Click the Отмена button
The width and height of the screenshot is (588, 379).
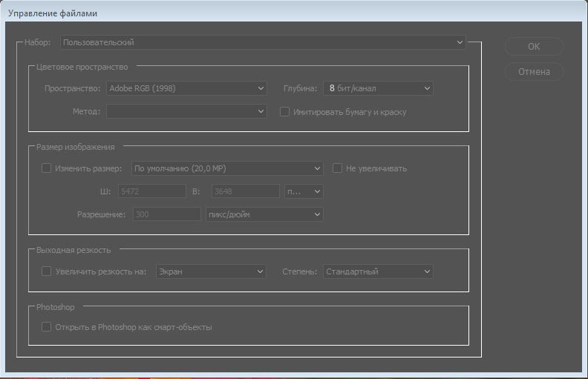pyautogui.click(x=534, y=72)
